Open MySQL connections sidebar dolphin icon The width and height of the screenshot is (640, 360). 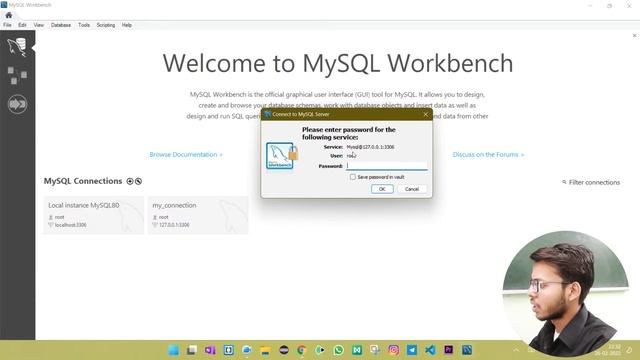(x=17, y=47)
